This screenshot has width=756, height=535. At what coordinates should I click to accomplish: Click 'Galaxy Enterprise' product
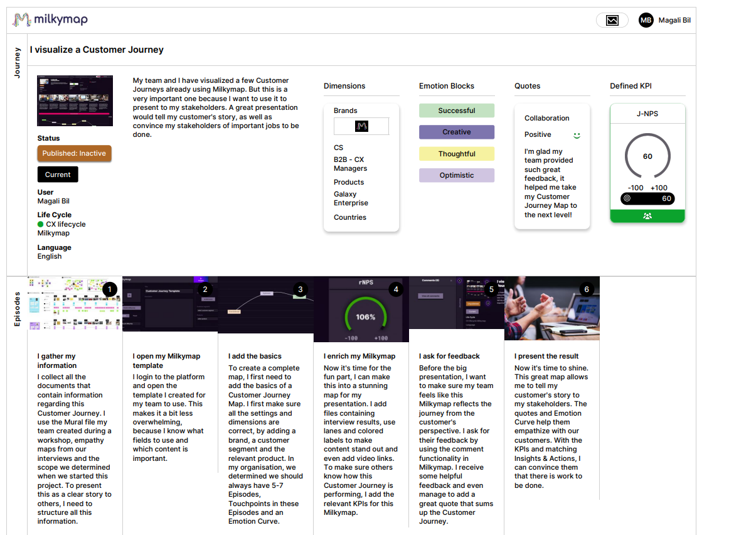[351, 198]
